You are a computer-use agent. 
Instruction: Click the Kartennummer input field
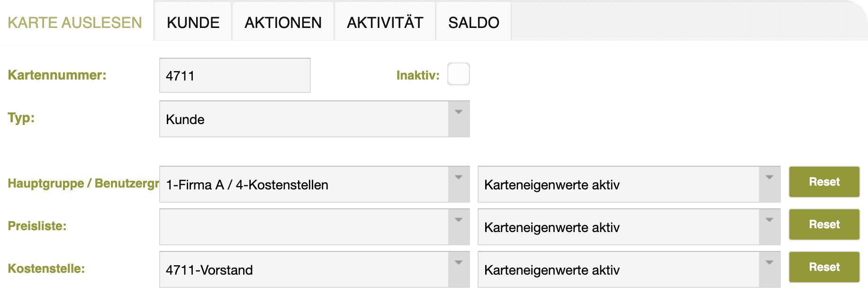[x=235, y=76]
